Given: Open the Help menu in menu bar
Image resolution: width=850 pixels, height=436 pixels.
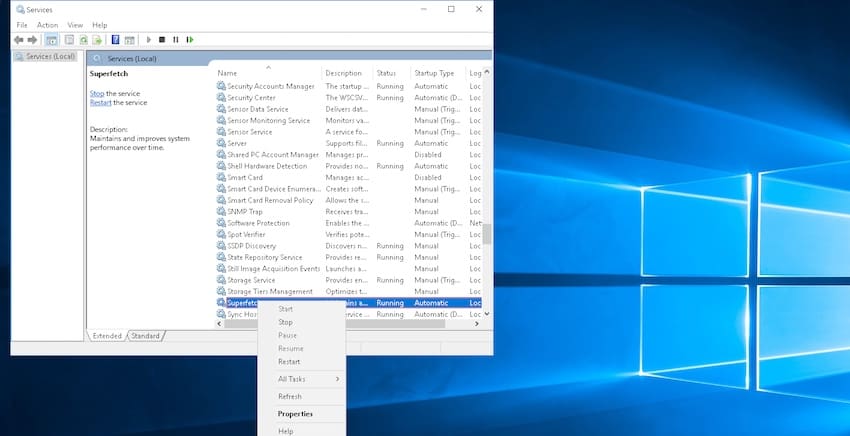Looking at the screenshot, I should [x=100, y=25].
